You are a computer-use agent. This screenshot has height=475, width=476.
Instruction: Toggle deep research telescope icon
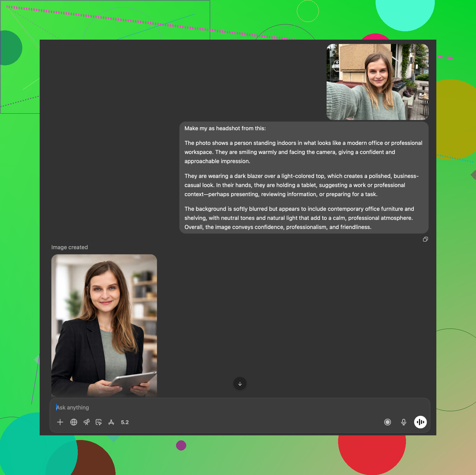[x=86, y=422]
